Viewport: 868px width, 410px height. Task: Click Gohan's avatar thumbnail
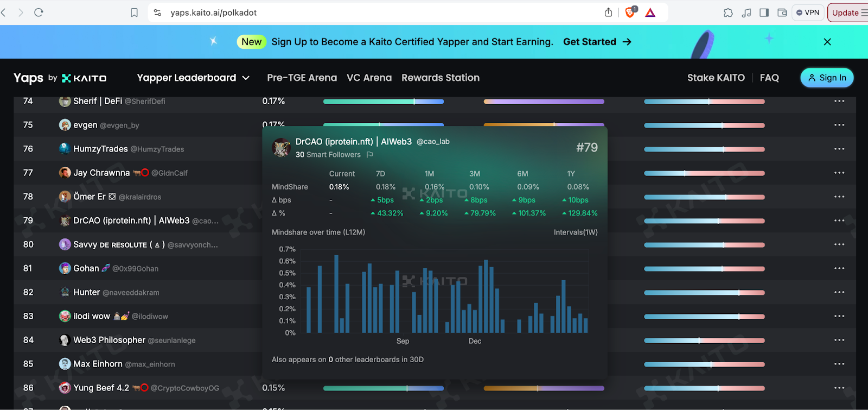(65, 268)
